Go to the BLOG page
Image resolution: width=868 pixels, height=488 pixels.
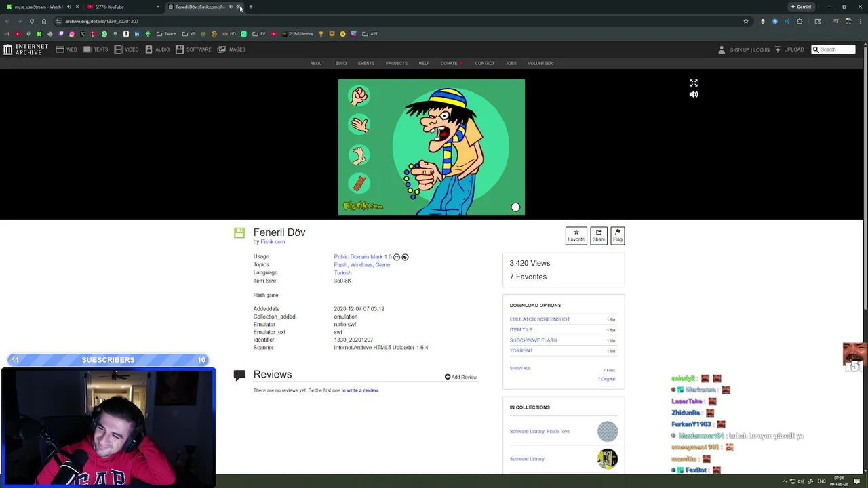[341, 63]
